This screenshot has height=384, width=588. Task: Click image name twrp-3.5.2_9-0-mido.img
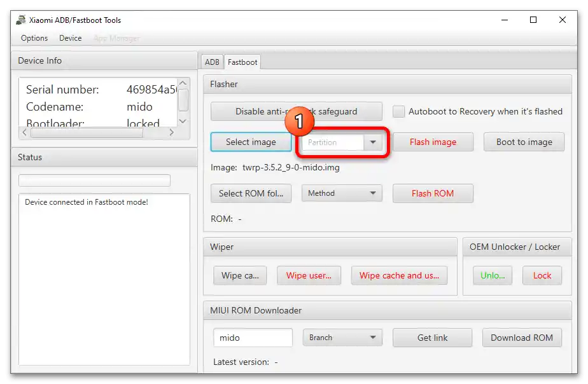coord(291,167)
